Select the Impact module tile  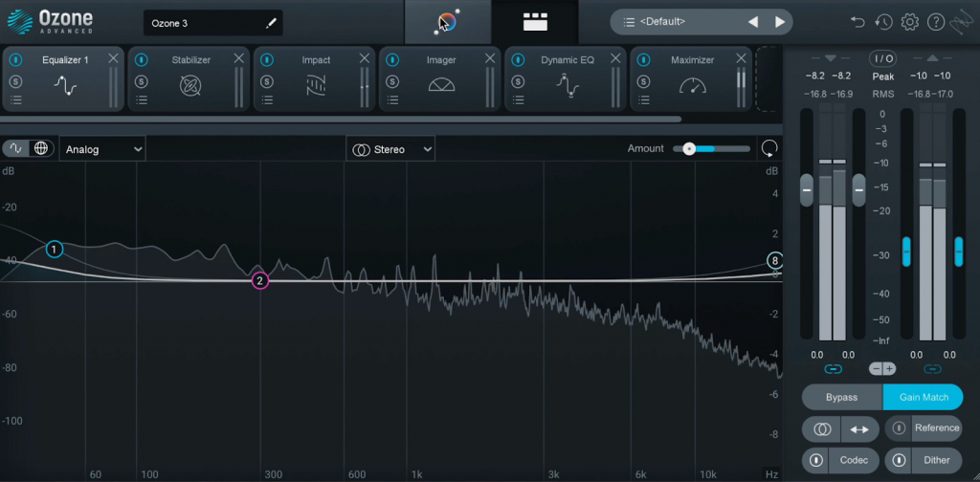[x=314, y=78]
